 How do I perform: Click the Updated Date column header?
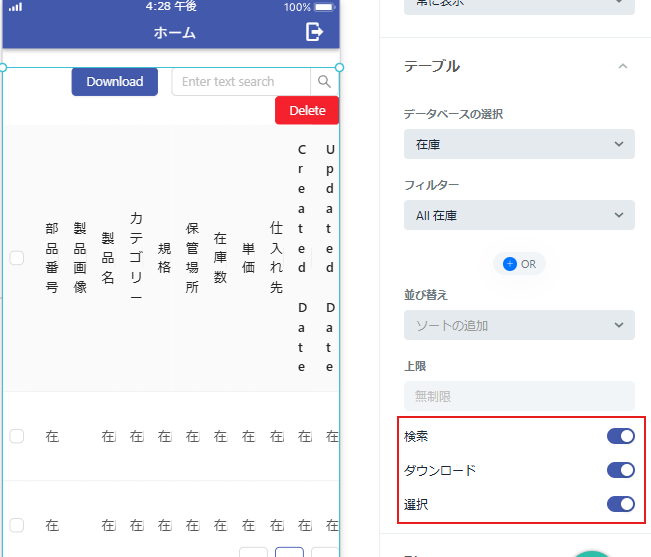pyautogui.click(x=330, y=258)
